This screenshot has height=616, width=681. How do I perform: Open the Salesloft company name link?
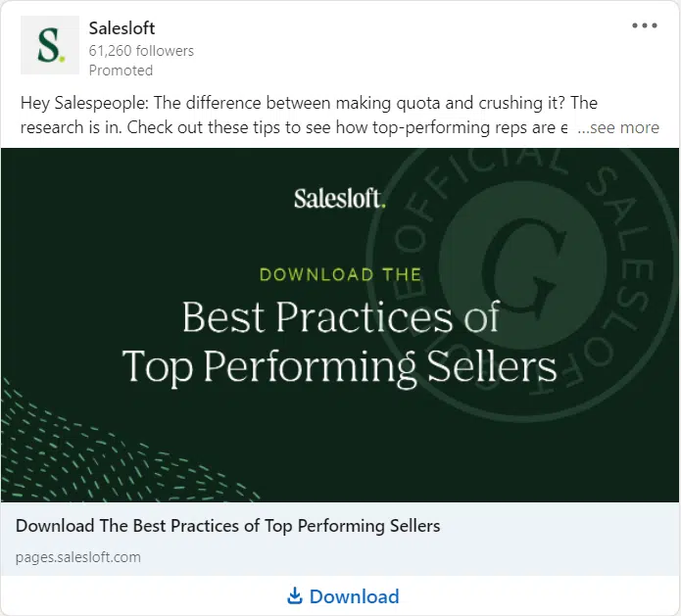click(x=122, y=28)
